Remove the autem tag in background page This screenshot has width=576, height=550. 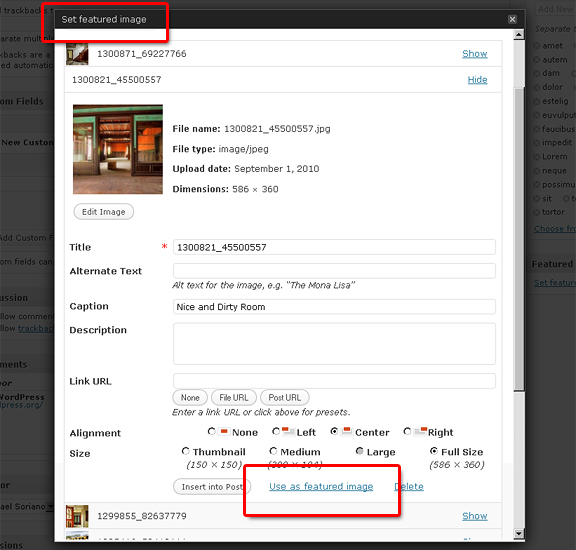pyautogui.click(x=537, y=60)
